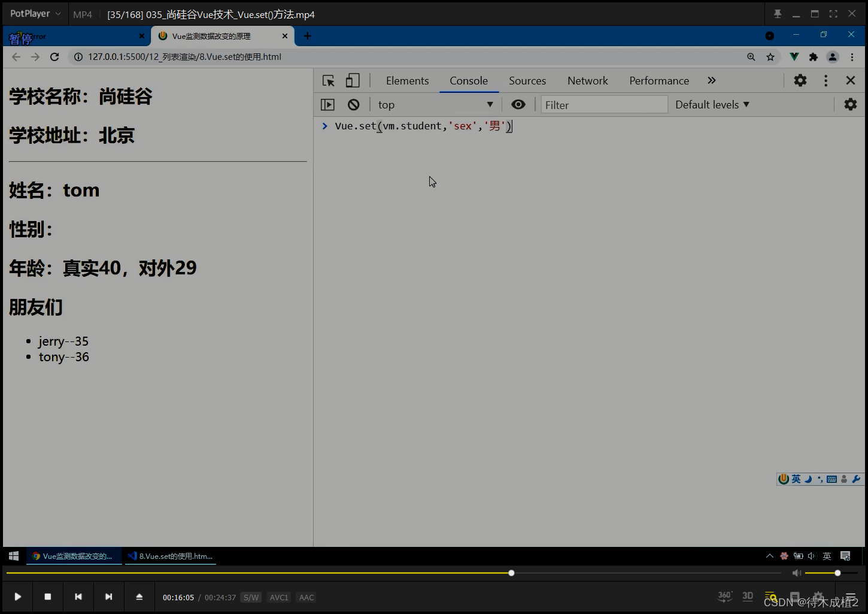Click the Windows Start button

point(14,556)
